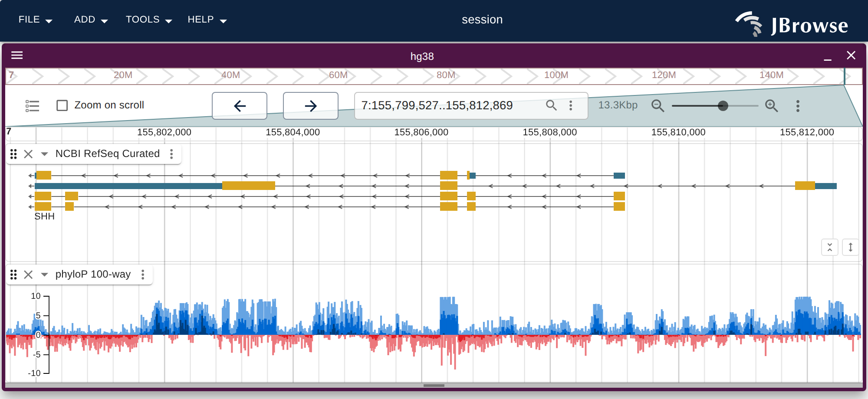Click the search magnifier icon in location box

pos(551,105)
